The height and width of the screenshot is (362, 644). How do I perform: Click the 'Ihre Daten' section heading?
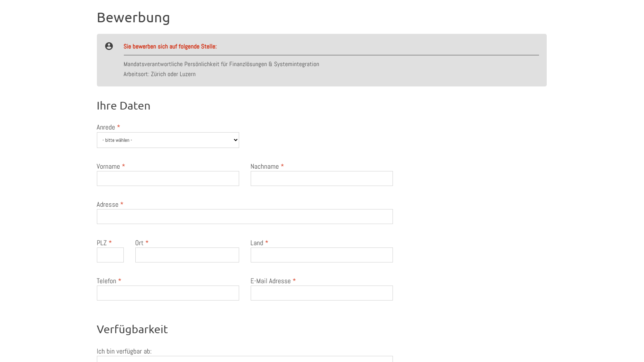pos(123,106)
